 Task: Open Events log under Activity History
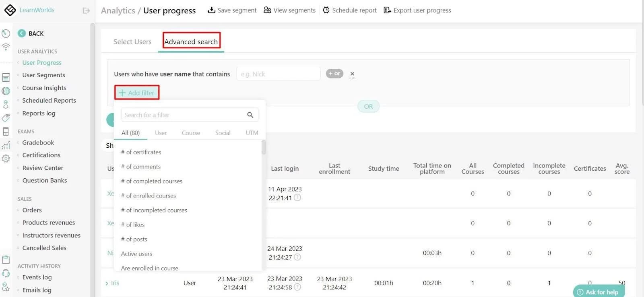[37, 277]
